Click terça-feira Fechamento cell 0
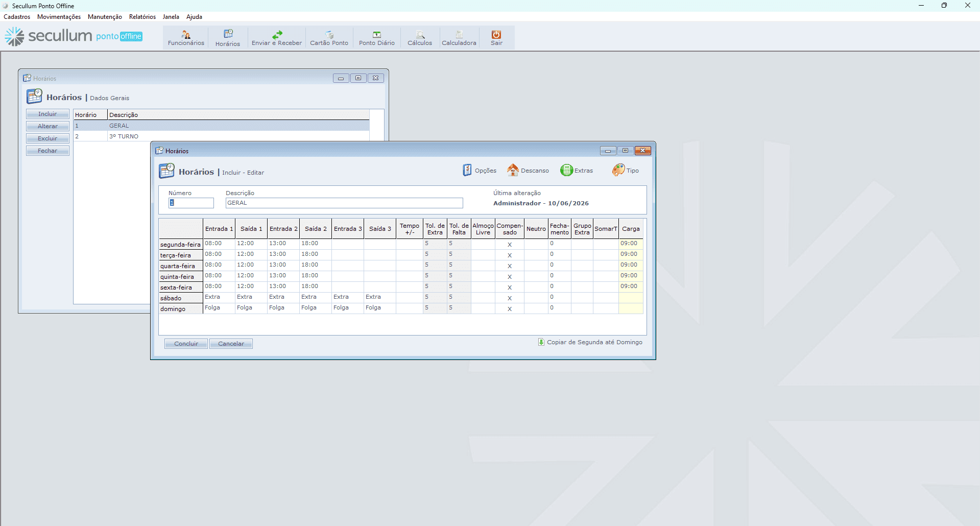The height and width of the screenshot is (526, 980). [x=560, y=255]
